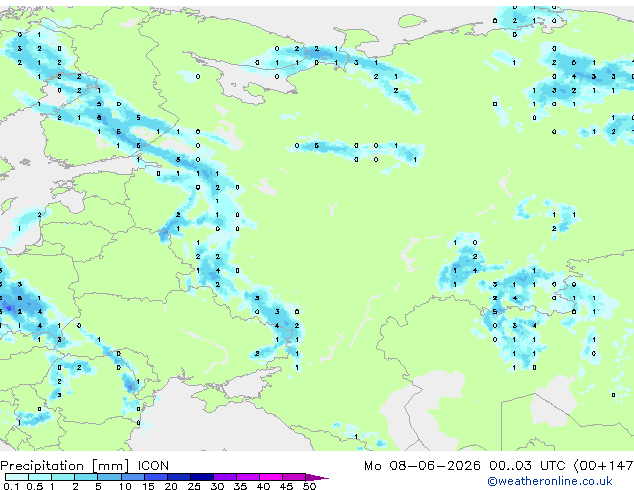The image size is (634, 490).
Task: Click the 0.1–0.5 mm legend color swatch
Action: (x=17, y=477)
